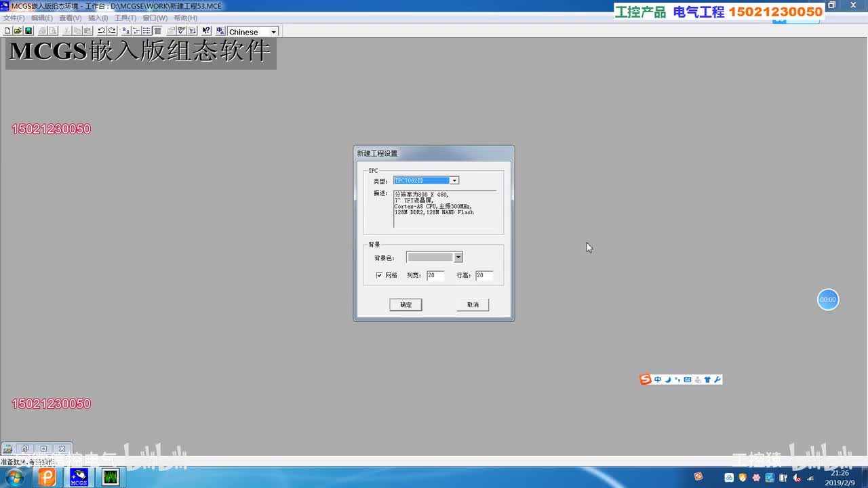Open the Sogou input method logo
The width and height of the screenshot is (868, 488).
[646, 380]
